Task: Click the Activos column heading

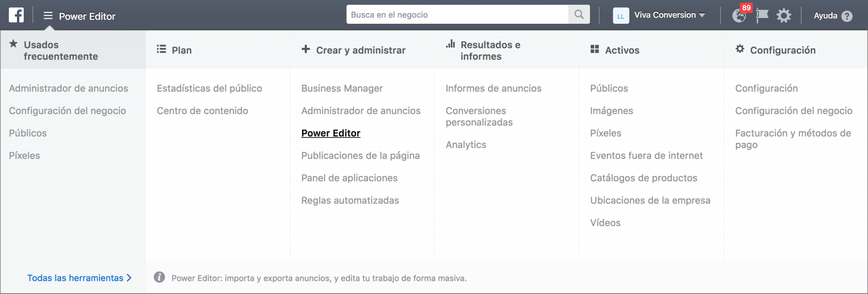Action: point(622,50)
